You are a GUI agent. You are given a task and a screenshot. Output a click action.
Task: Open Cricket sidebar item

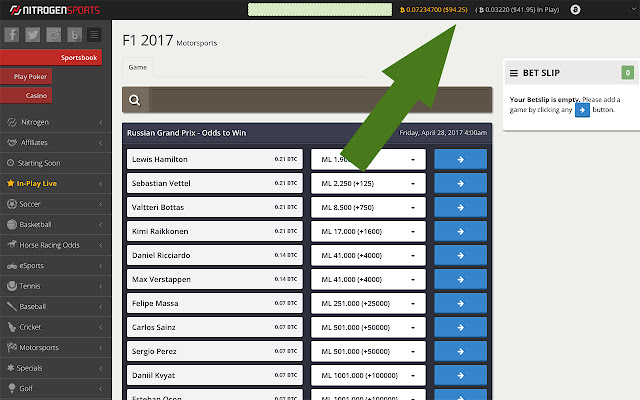[x=56, y=327]
